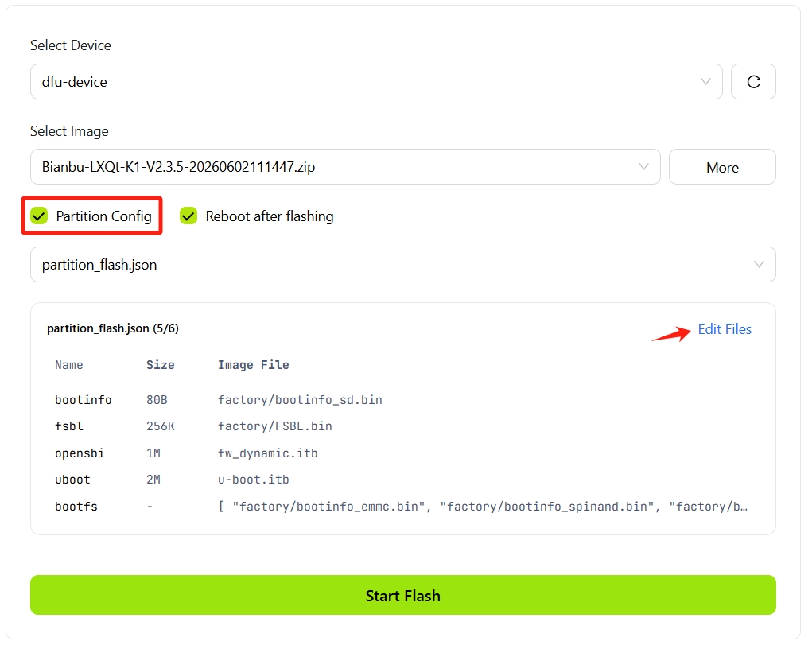The image size is (812, 649).
Task: Click the Image File column header
Action: click(x=253, y=364)
